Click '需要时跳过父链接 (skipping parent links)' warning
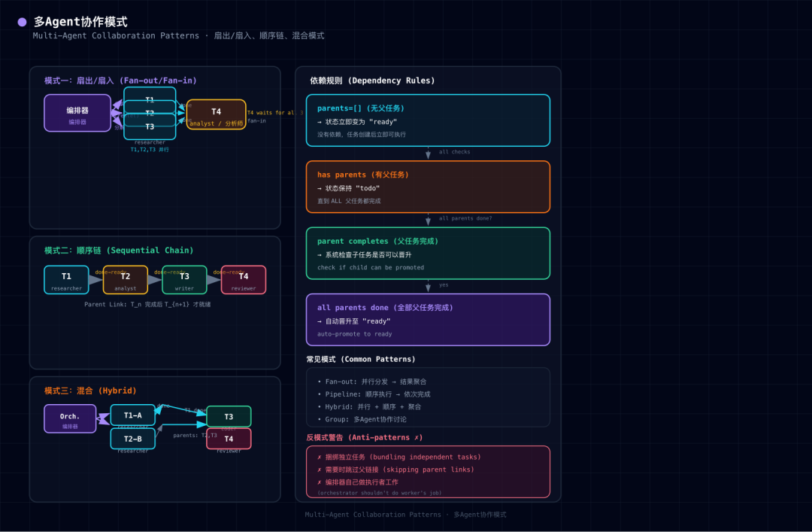 coord(395,470)
